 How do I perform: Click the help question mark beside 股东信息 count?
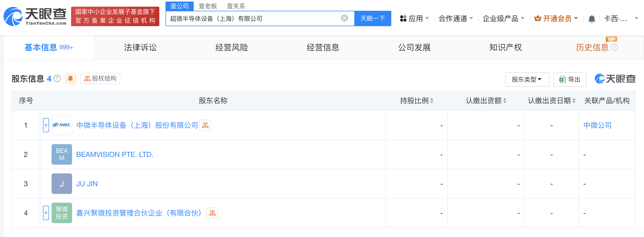(57, 78)
